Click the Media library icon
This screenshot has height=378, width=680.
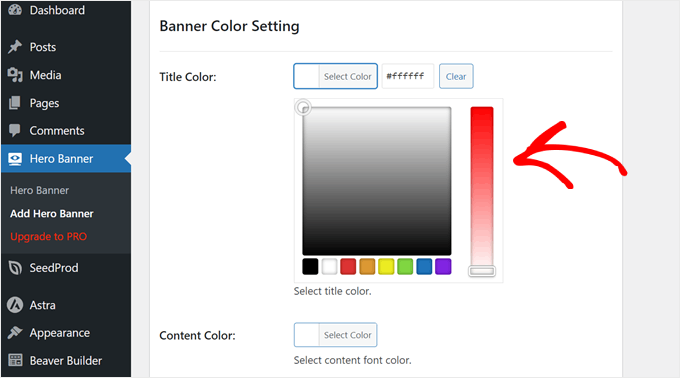coord(15,75)
